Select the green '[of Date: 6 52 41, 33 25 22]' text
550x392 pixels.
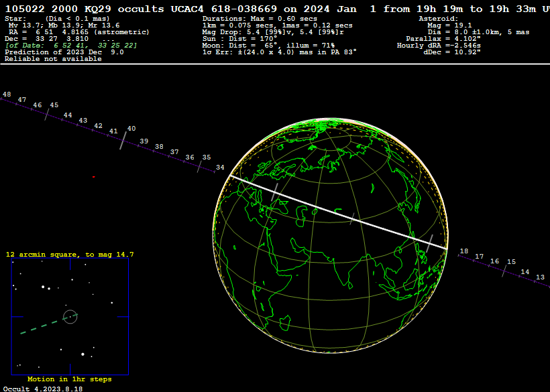pyautogui.click(x=71, y=45)
